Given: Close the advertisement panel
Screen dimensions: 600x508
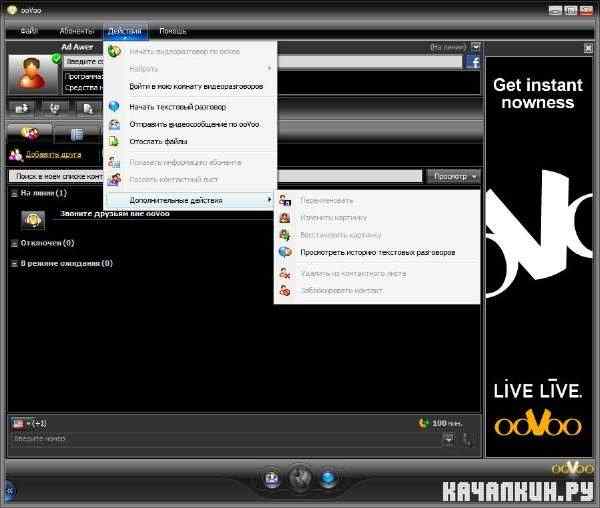Looking at the screenshot, I should click(x=588, y=48).
